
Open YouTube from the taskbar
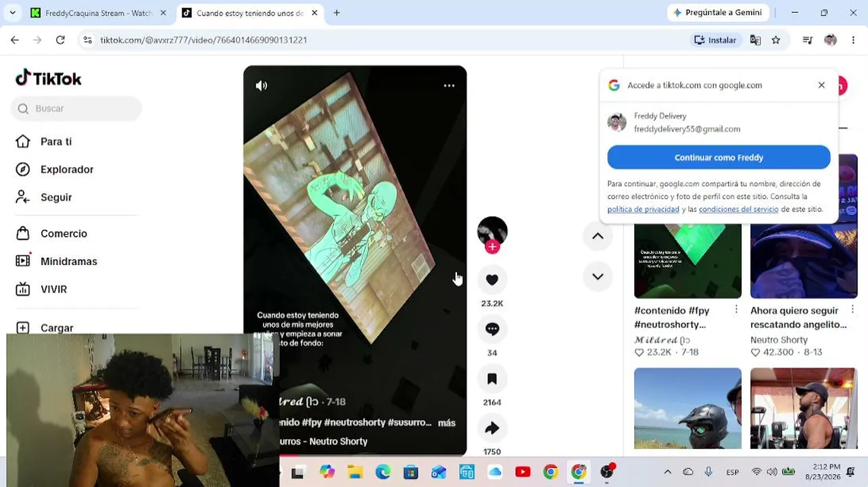[x=523, y=472]
